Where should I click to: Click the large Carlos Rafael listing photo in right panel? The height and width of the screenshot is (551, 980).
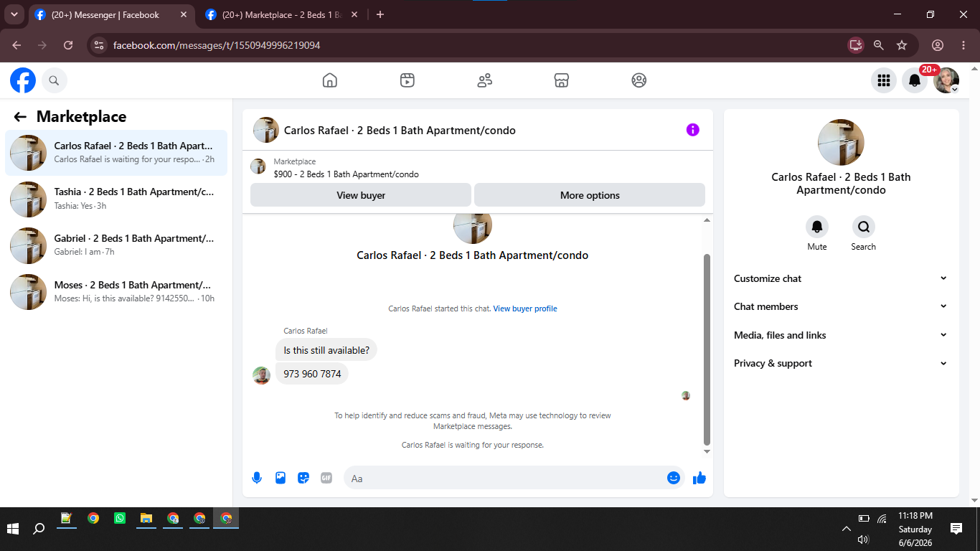pyautogui.click(x=841, y=142)
